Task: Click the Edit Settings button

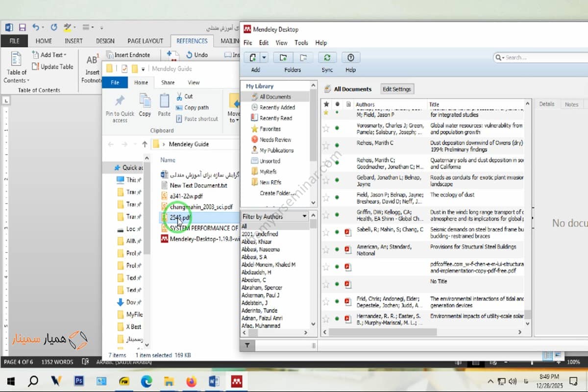Action: pyautogui.click(x=397, y=89)
